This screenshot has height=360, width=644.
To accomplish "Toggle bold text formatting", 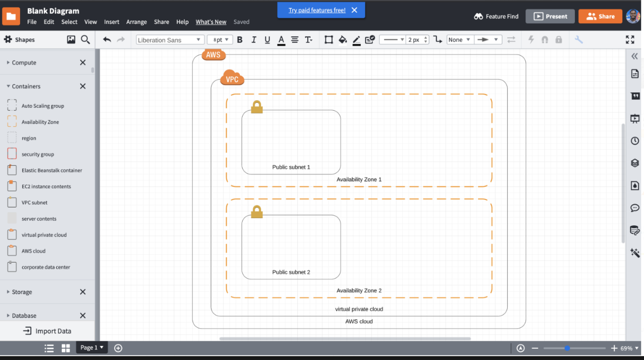I will click(x=239, y=40).
